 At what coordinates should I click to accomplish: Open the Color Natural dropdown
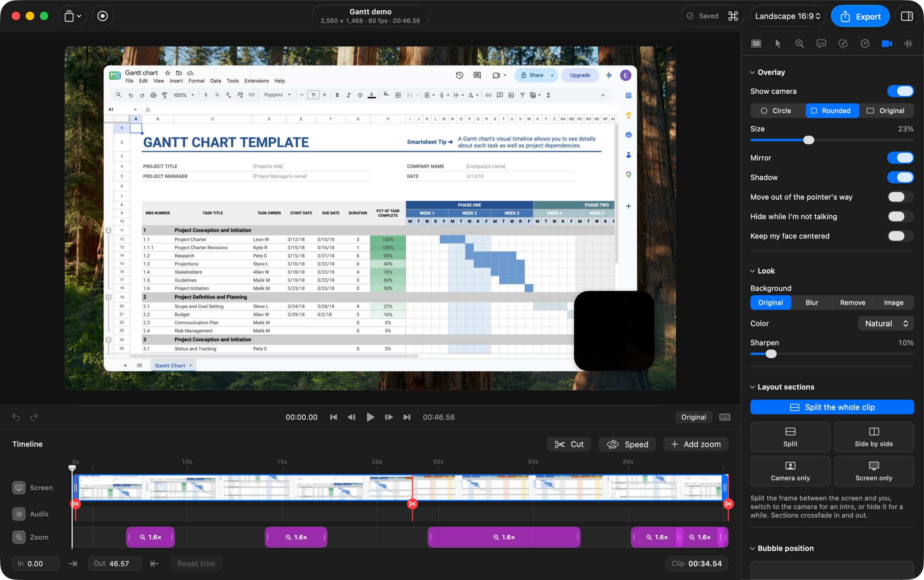pos(886,324)
